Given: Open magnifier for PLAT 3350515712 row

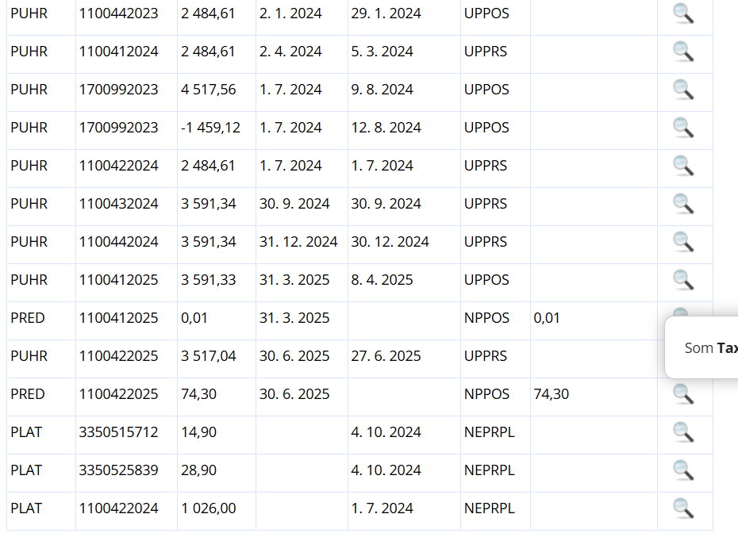Looking at the screenshot, I should pos(683,432).
